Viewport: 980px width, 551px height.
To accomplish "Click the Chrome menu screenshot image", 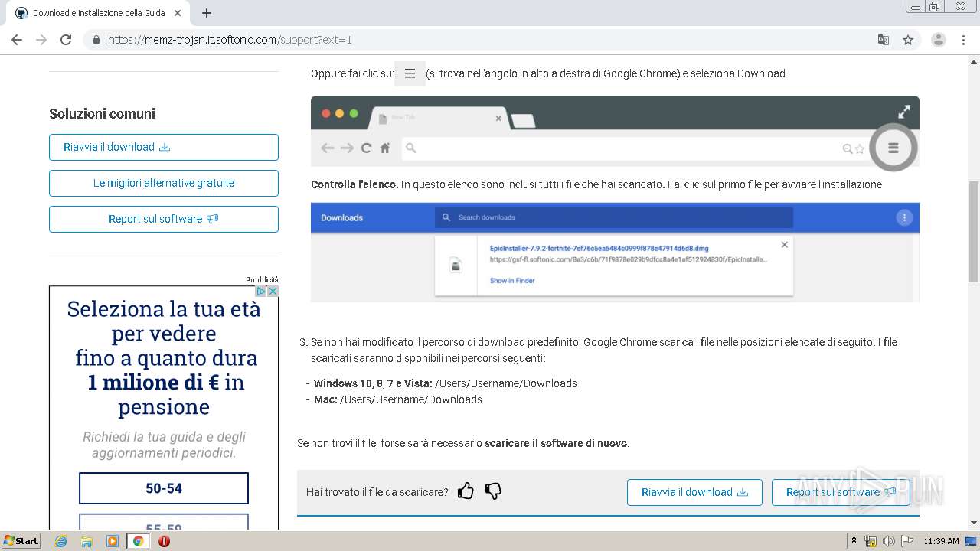I will [615, 131].
